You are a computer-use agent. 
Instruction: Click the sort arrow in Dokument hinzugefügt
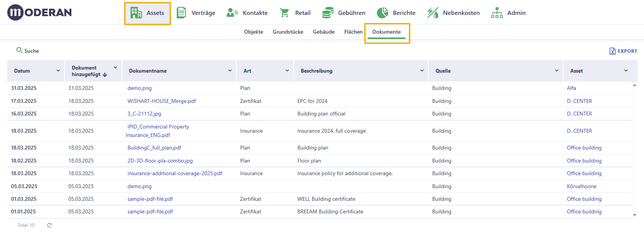(105, 75)
